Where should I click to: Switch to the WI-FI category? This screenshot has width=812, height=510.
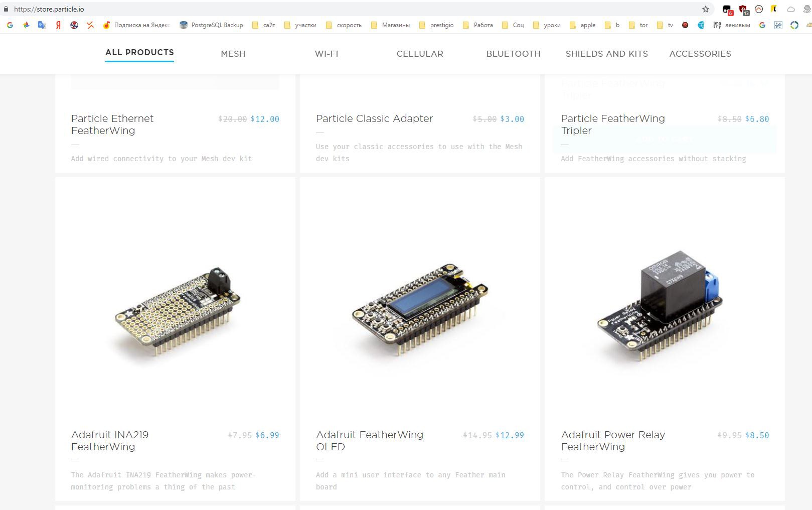click(x=327, y=54)
